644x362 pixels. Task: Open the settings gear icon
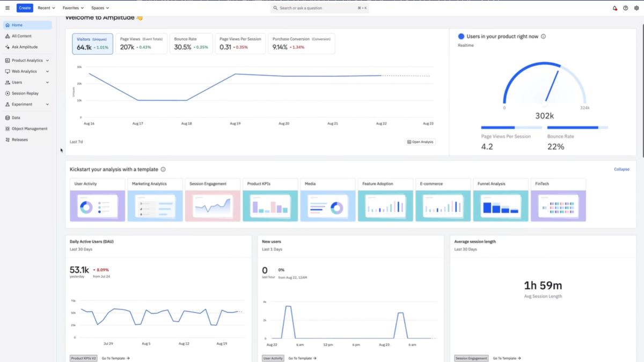pos(636,8)
